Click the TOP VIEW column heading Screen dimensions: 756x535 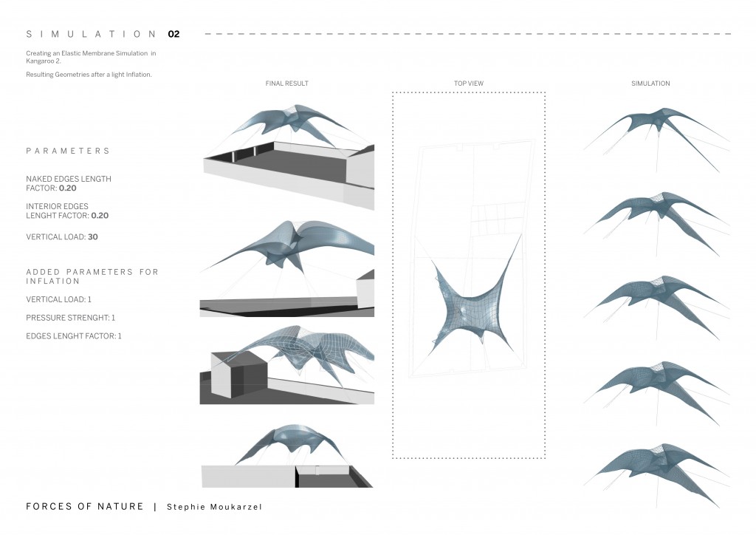(469, 84)
